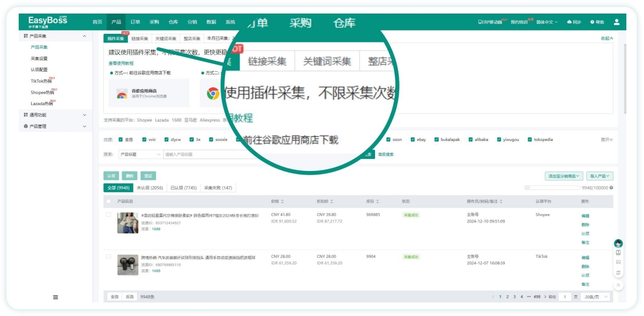644x316 pixels.
Task: Open 首页 in top navigation
Action: [x=97, y=22]
